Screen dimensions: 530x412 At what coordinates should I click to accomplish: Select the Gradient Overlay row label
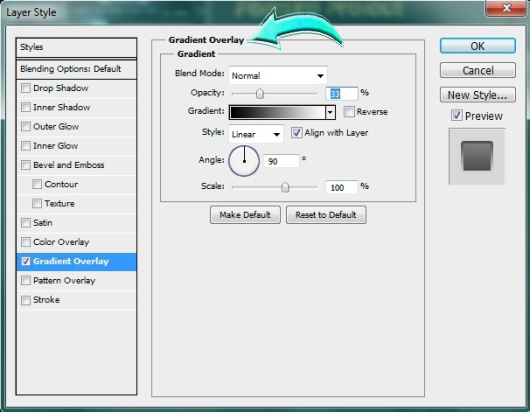coord(71,261)
